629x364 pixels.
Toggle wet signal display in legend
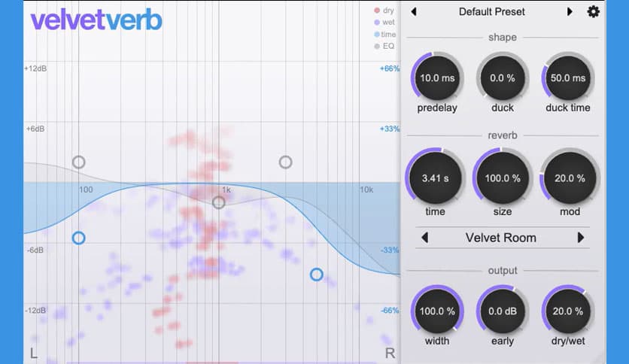384,22
